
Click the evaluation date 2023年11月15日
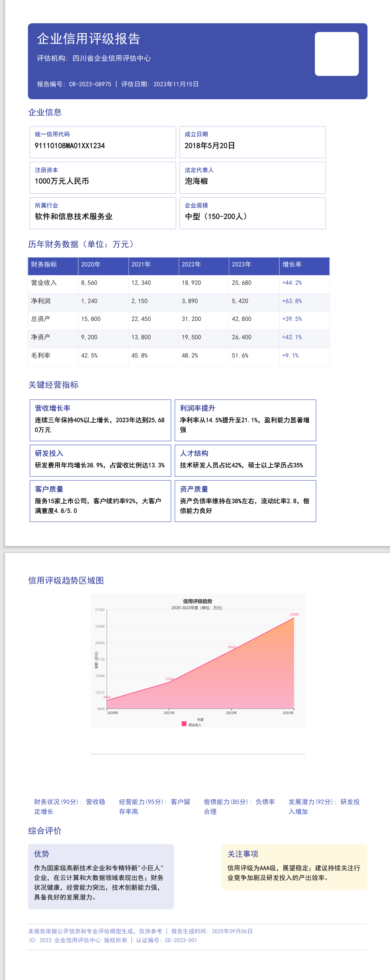click(x=176, y=84)
